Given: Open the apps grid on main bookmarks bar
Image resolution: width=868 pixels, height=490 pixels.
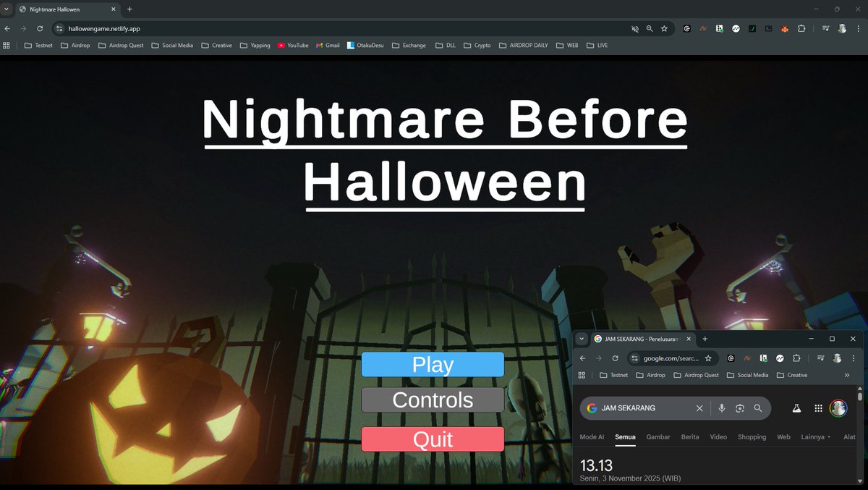Looking at the screenshot, I should tap(7, 45).
